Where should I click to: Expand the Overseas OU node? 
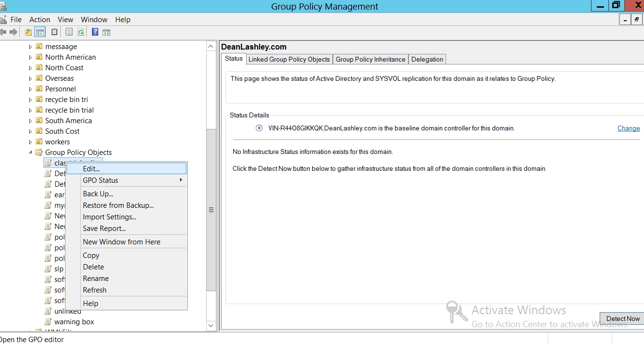30,78
